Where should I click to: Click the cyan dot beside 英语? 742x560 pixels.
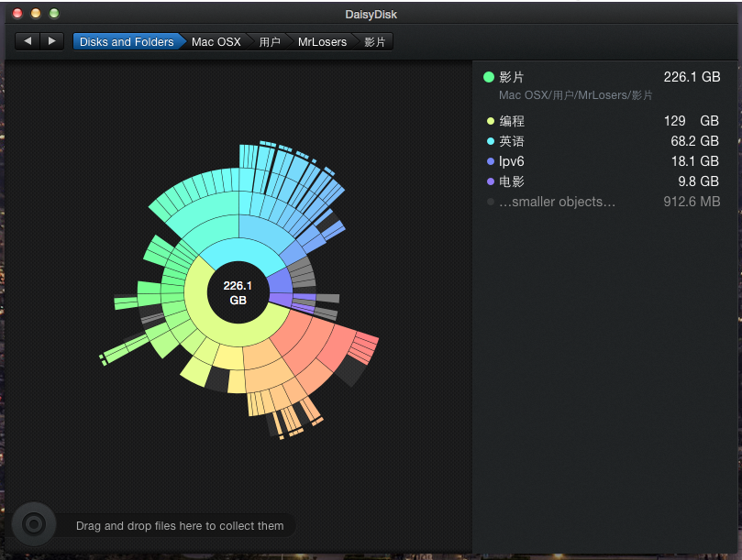(491, 141)
